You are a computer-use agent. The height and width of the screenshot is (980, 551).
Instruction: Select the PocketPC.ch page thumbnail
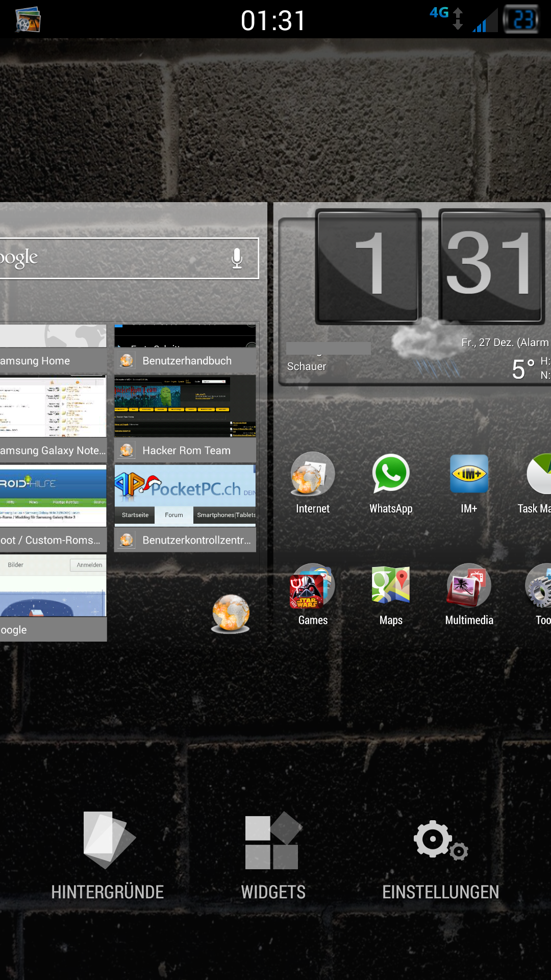(x=185, y=495)
